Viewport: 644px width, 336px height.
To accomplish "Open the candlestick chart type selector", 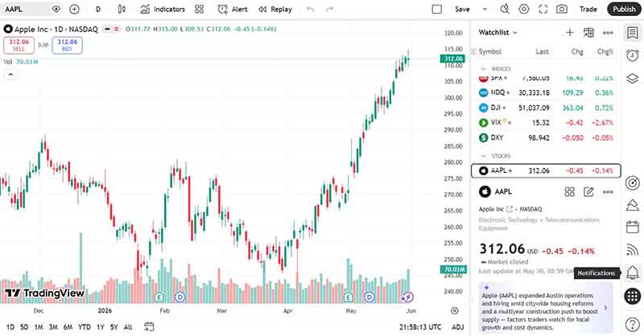I will (122, 9).
